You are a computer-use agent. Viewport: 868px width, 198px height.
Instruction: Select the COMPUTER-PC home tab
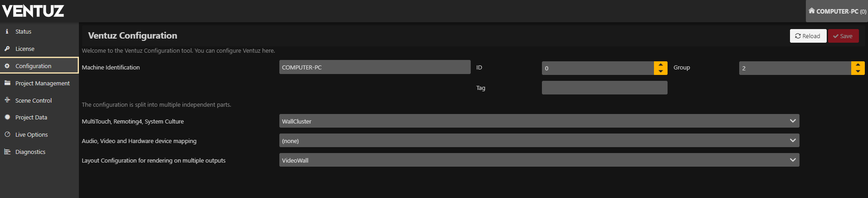[837, 11]
